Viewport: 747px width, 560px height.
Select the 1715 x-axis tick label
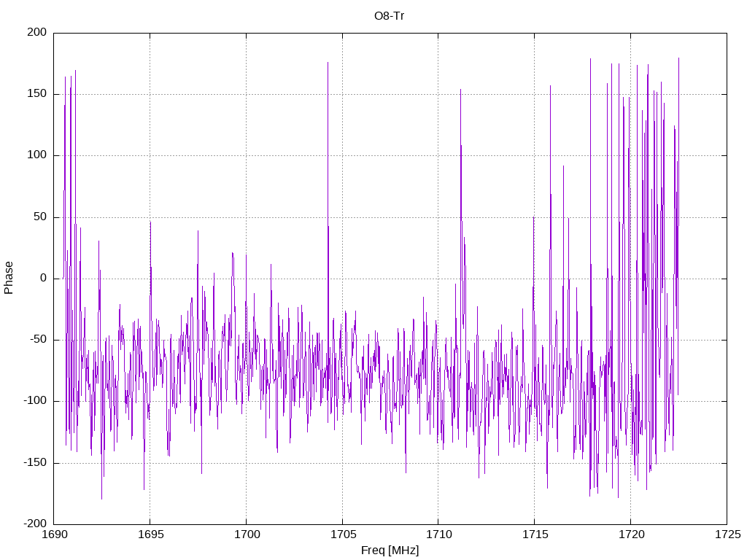pos(535,534)
